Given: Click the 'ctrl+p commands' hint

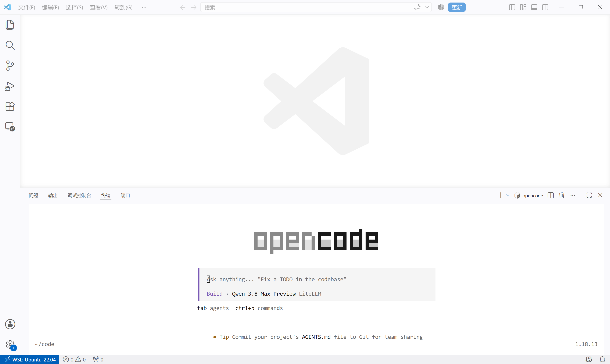Looking at the screenshot, I should click(x=259, y=308).
